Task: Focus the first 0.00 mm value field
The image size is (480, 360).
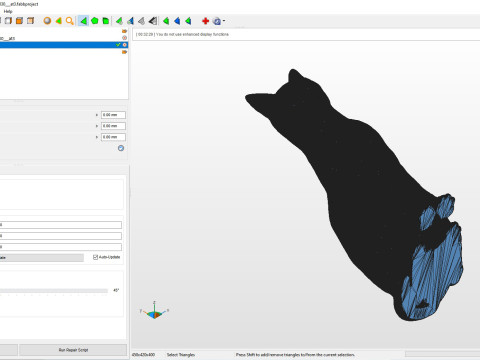Action: (x=113, y=115)
